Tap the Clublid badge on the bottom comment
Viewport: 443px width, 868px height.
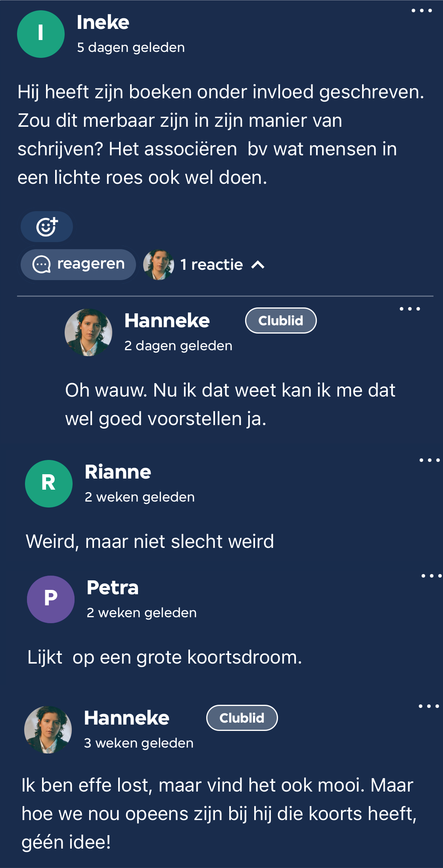click(242, 718)
